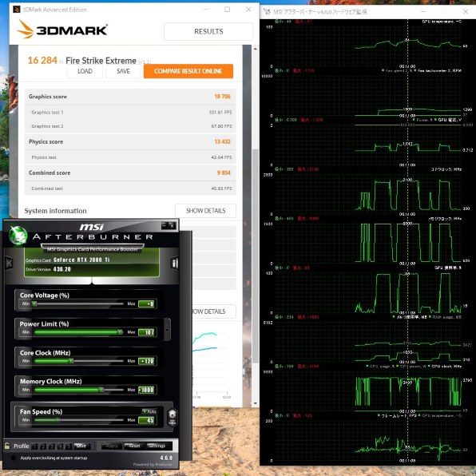Click the Power Limit value field 107

click(x=147, y=332)
